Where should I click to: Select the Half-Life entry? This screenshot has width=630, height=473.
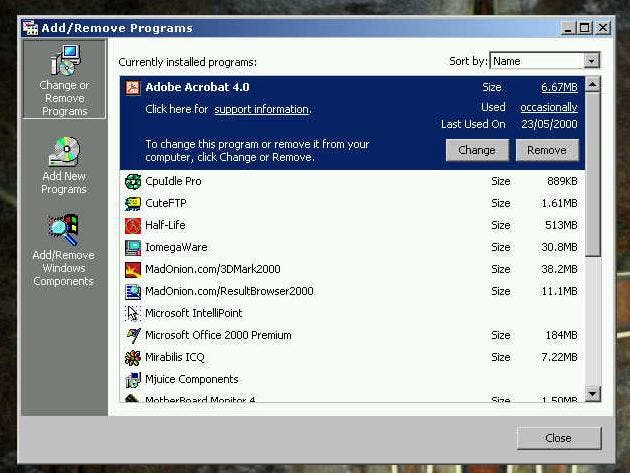point(352,225)
